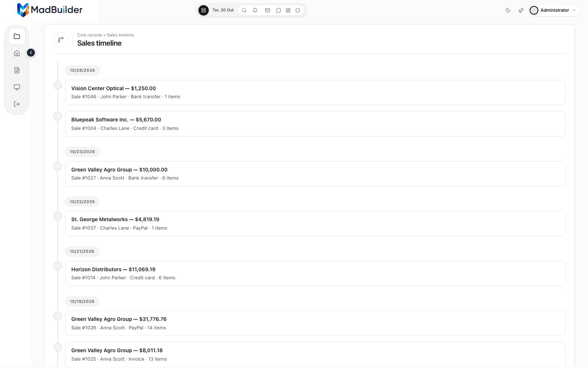Open the mail envelope icon

click(268, 10)
